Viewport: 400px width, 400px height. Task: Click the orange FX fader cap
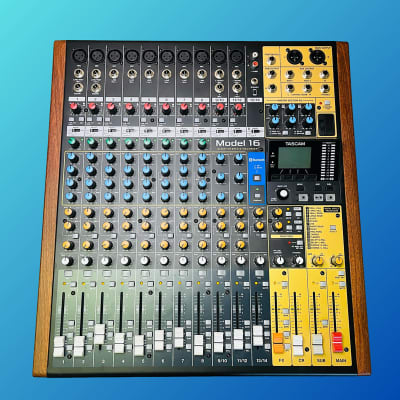[278, 343]
